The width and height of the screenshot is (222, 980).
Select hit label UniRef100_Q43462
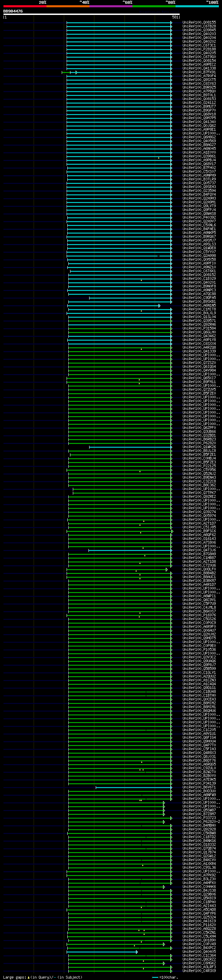coord(199,336)
